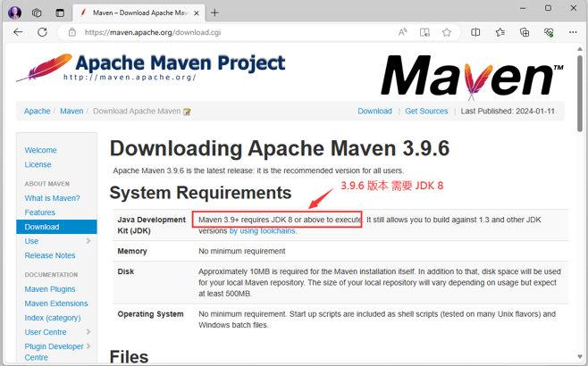Open the Plugin Developer Centre link

[x=54, y=352]
